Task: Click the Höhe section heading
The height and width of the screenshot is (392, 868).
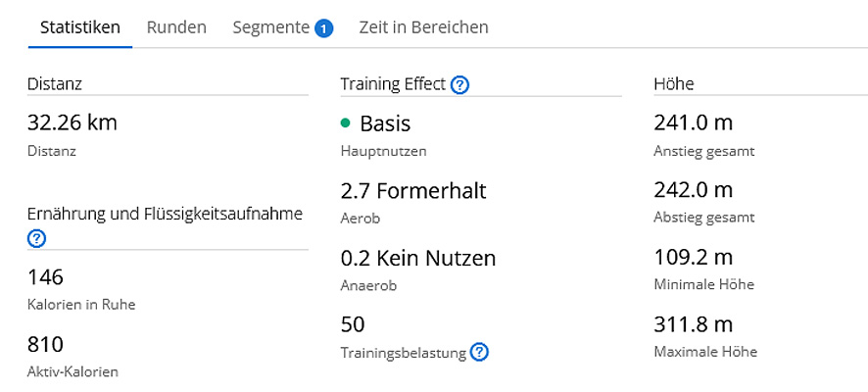Action: tap(674, 84)
